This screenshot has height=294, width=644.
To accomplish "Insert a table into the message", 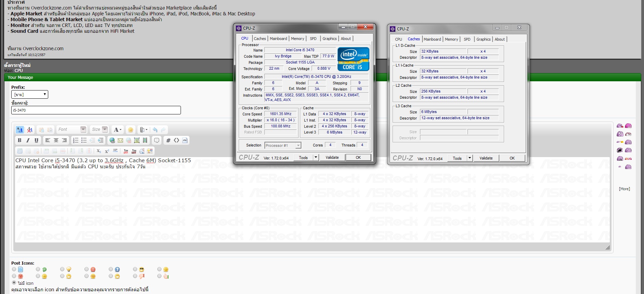I will tap(20, 151).
